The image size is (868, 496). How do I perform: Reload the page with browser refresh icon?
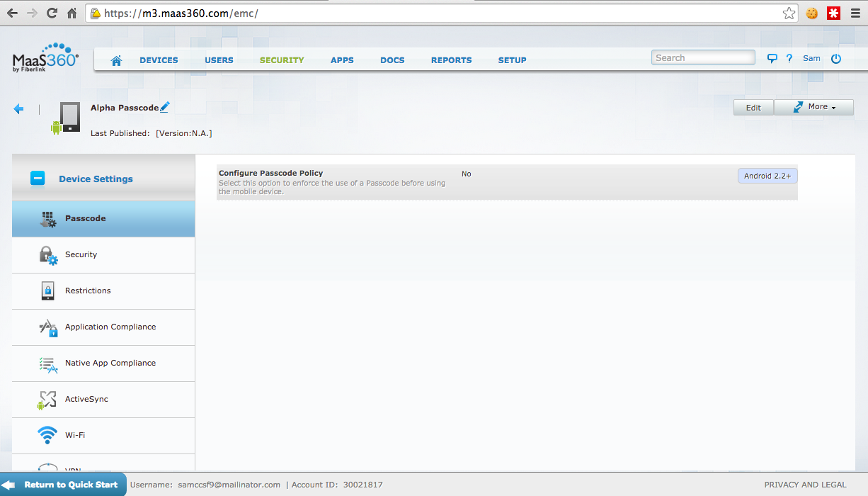(52, 13)
